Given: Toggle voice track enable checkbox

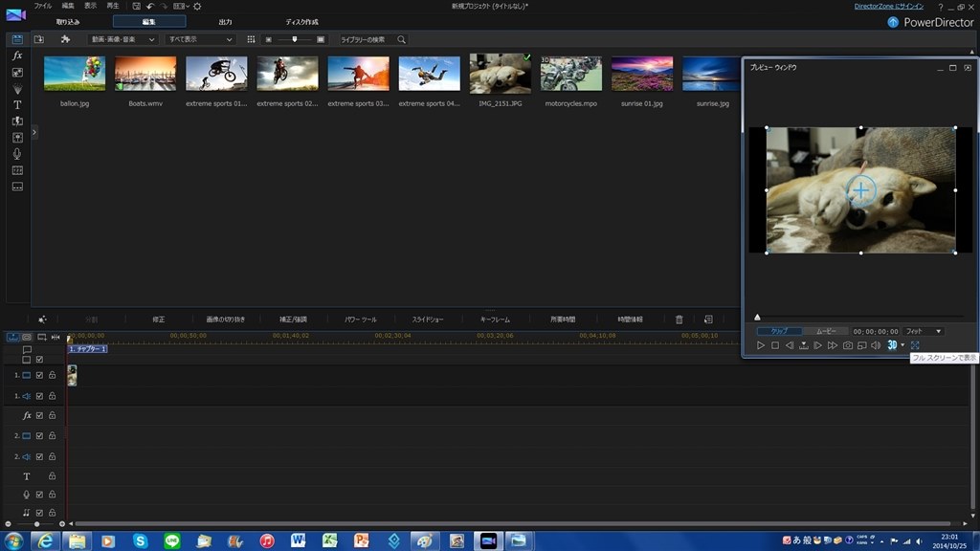Looking at the screenshot, I should [x=39, y=495].
